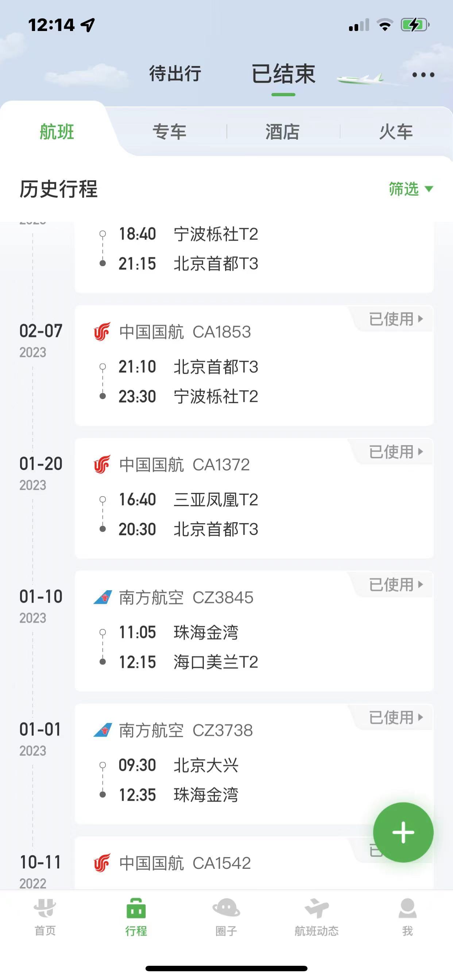Viewport: 453px width, 980px height.
Task: Open the 圈子 community tab icon
Action: coord(226,909)
